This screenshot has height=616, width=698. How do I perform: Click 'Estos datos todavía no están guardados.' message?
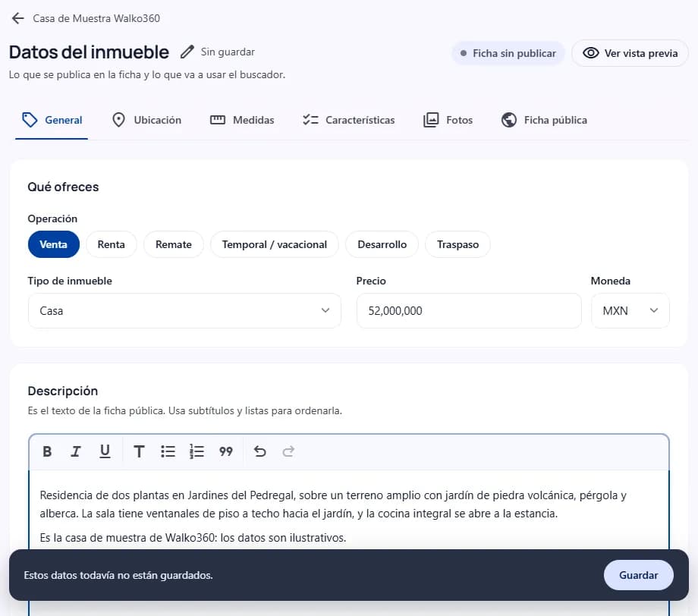pos(118,575)
